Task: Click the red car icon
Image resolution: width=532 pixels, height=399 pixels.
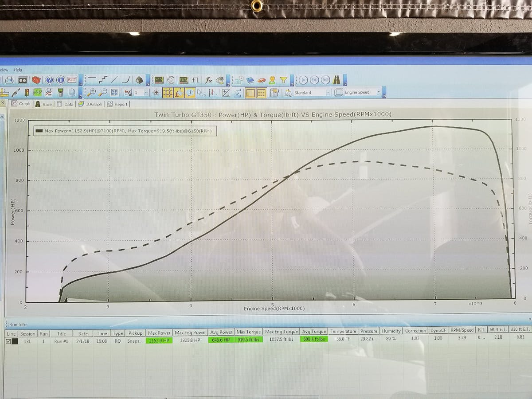Action: point(262,80)
